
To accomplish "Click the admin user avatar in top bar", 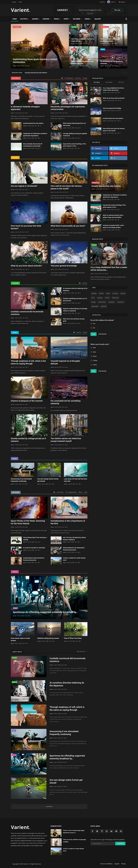I will point(109,2).
